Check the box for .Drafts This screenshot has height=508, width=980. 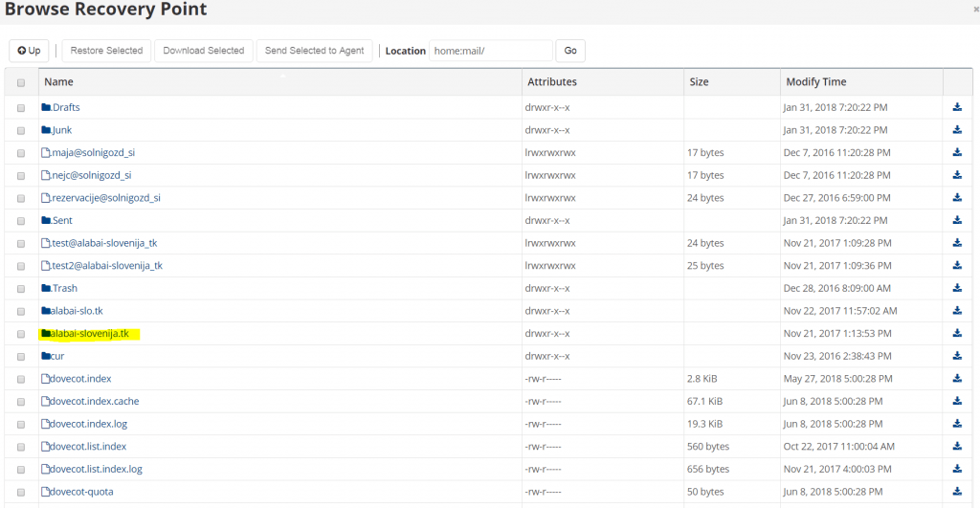(21, 108)
